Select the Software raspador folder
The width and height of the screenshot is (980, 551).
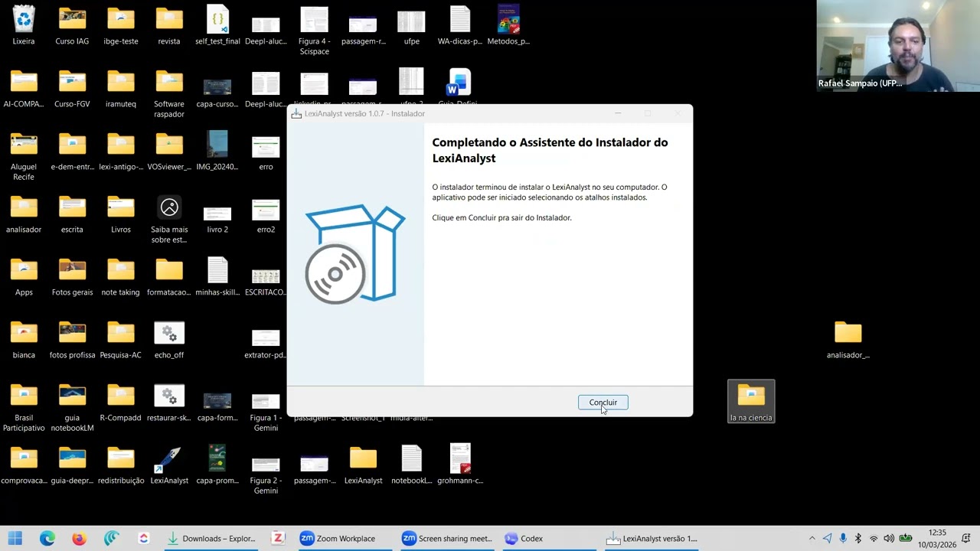[x=169, y=93]
